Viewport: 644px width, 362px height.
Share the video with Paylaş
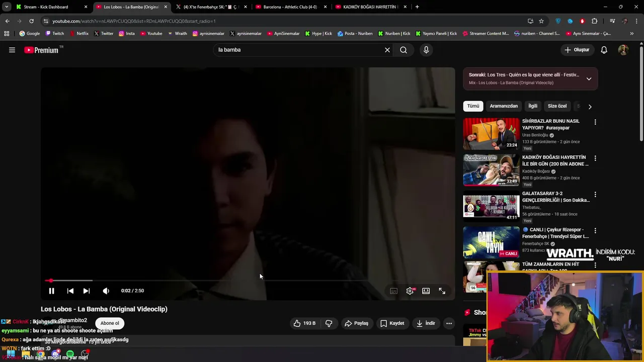tap(356, 323)
